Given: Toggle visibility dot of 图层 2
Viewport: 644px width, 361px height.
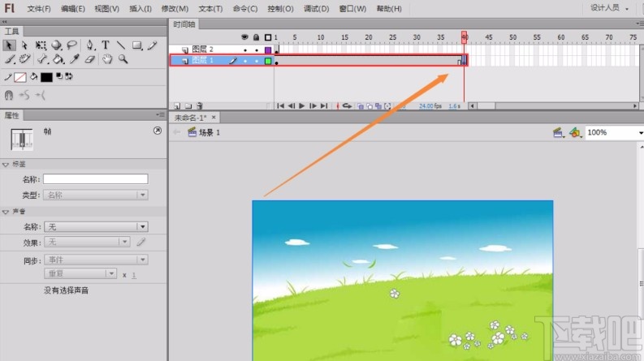Looking at the screenshot, I should tap(245, 50).
